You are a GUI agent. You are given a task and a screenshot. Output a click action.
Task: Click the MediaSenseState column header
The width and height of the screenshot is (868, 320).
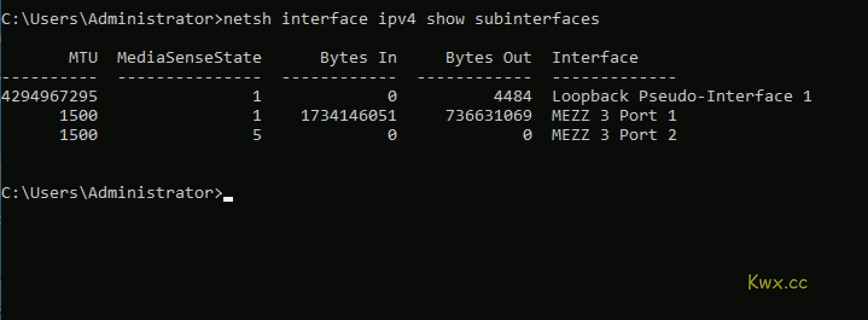(x=189, y=58)
